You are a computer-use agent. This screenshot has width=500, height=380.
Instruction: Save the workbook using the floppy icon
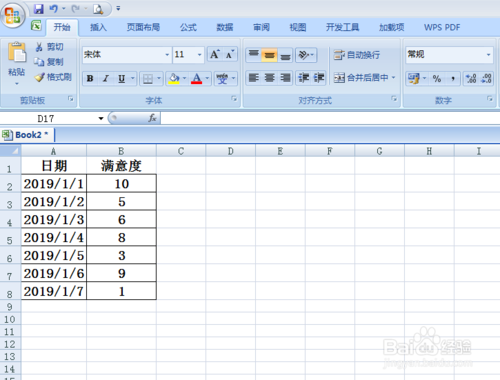pyautogui.click(x=39, y=9)
